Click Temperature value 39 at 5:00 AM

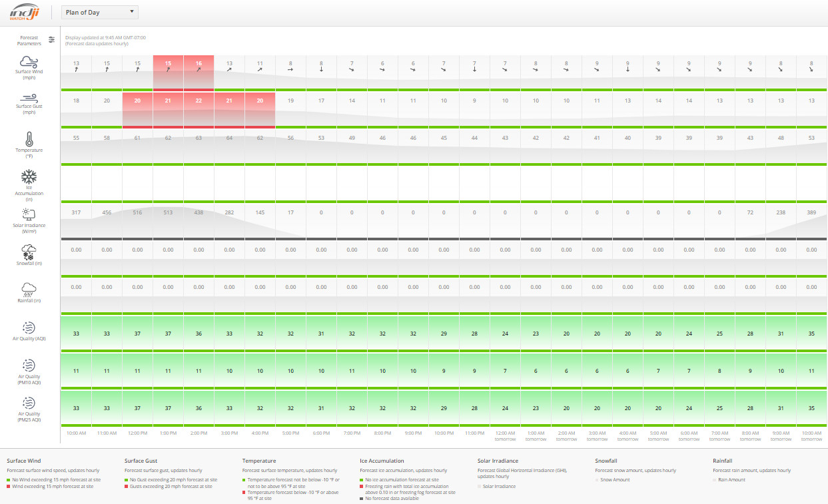(x=658, y=138)
